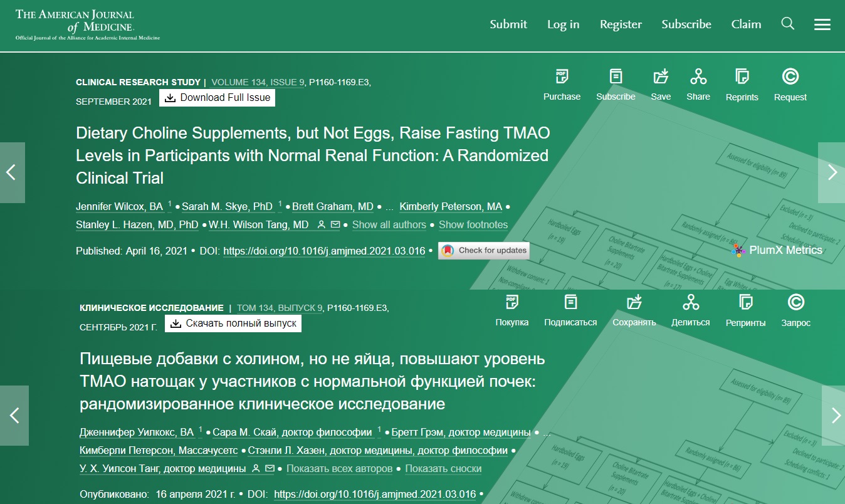Click the Subscribe journal icon in article toolbar
This screenshot has width=845, height=504.
616,76
